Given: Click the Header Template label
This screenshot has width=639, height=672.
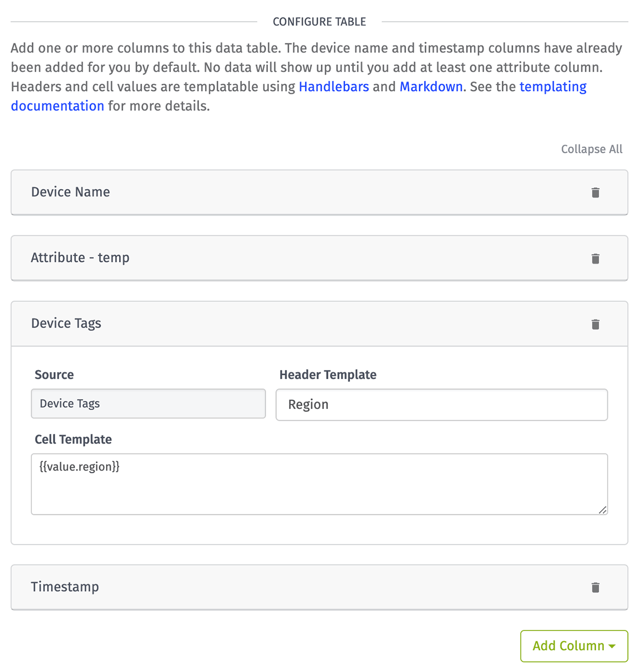Looking at the screenshot, I should pos(328,375).
